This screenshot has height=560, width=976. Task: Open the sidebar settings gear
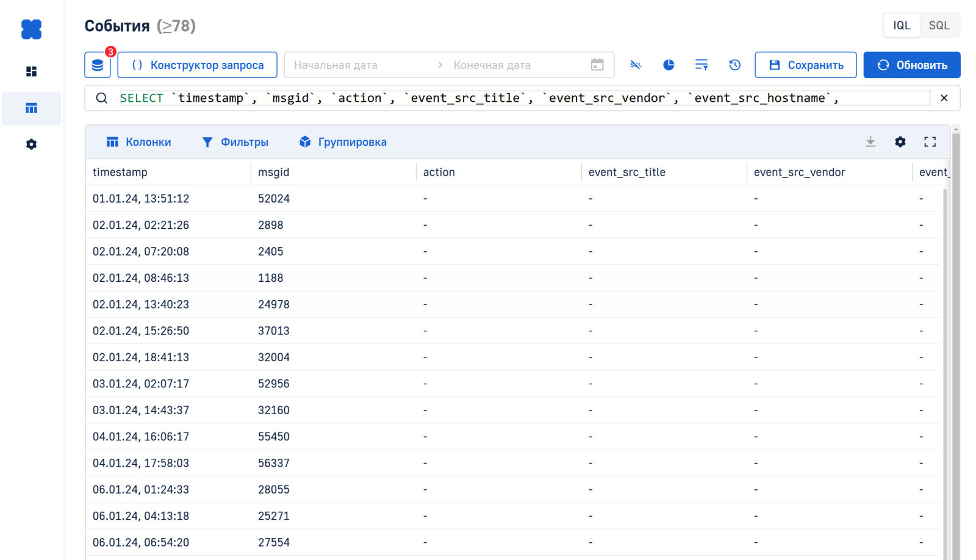32,145
